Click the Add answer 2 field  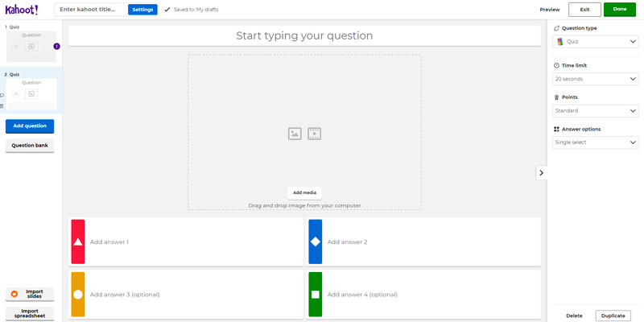pos(423,242)
